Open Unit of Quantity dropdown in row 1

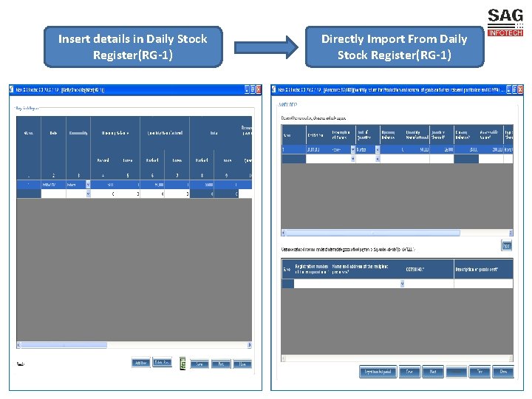(378, 149)
